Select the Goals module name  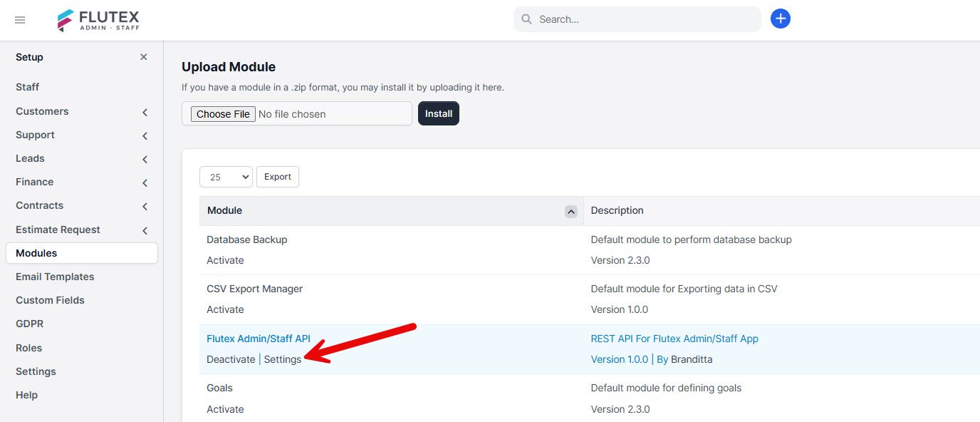(219, 388)
